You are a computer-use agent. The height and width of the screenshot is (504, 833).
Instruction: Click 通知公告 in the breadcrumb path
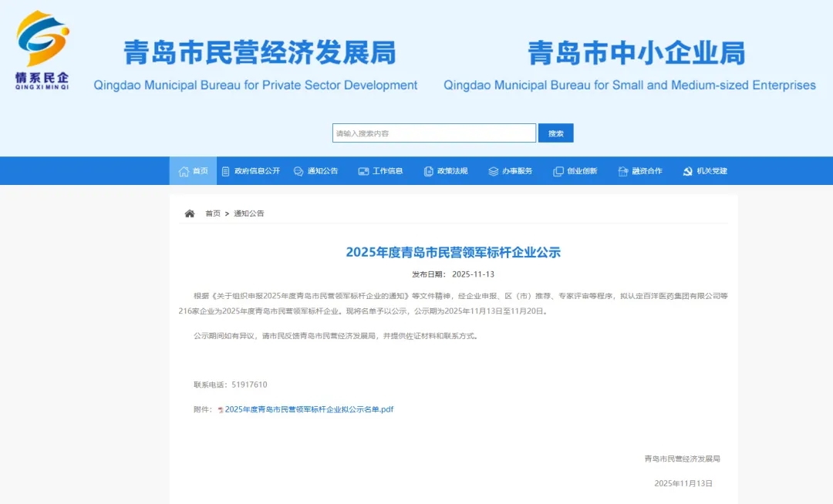247,213
